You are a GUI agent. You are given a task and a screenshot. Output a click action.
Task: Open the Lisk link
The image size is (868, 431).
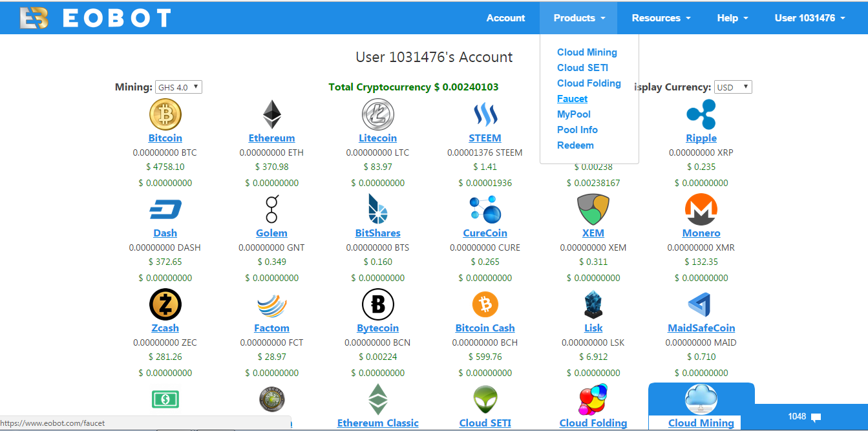click(593, 328)
